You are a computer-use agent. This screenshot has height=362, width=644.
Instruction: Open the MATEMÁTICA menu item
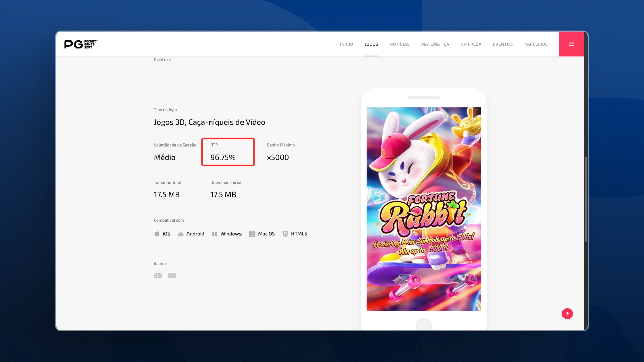435,44
